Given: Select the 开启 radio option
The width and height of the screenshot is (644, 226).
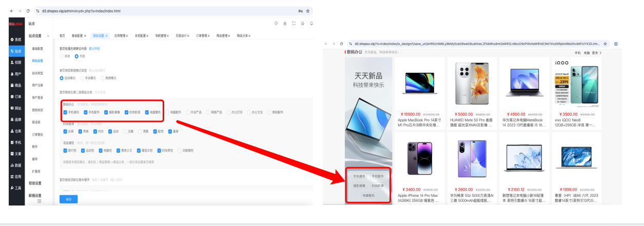Looking at the screenshot, I should pos(80,56).
